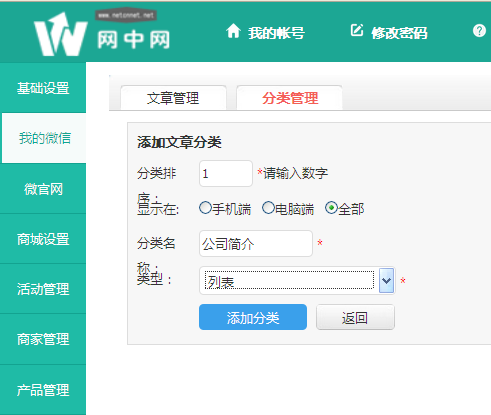This screenshot has height=415, width=491.
Task: Open the help question mark icon
Action: [x=479, y=31]
